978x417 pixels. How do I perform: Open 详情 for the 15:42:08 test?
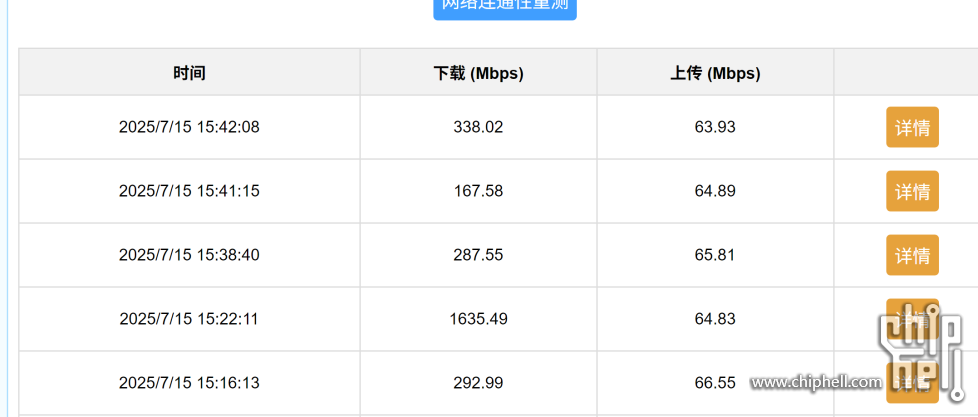[912, 127]
